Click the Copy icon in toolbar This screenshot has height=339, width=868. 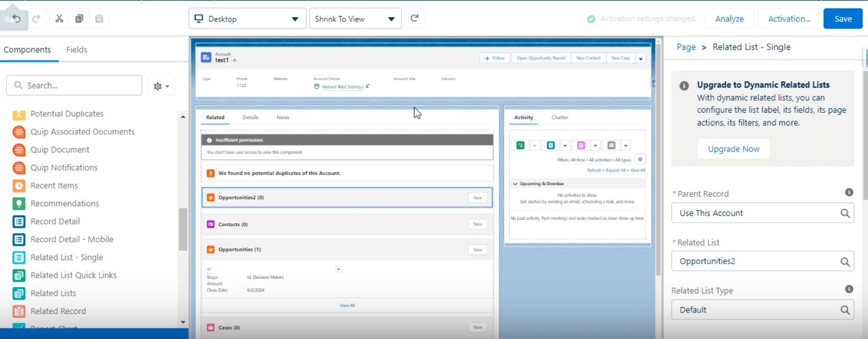[79, 19]
